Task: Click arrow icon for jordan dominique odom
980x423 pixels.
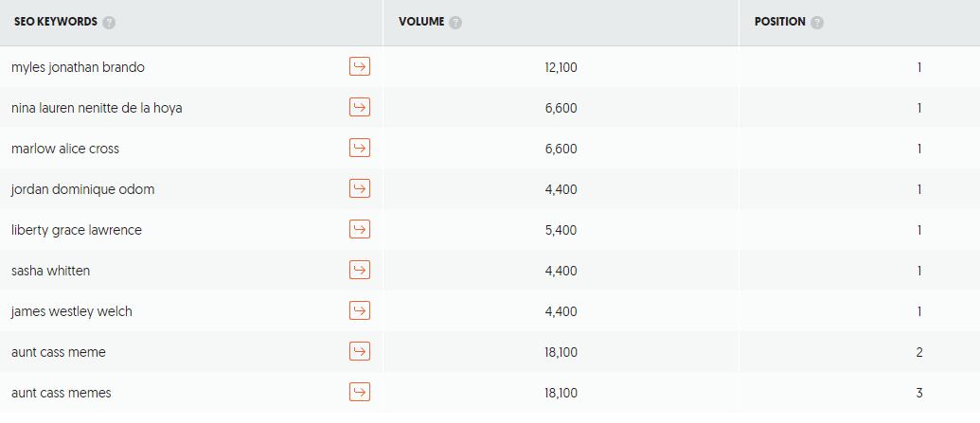Action: pyautogui.click(x=360, y=188)
